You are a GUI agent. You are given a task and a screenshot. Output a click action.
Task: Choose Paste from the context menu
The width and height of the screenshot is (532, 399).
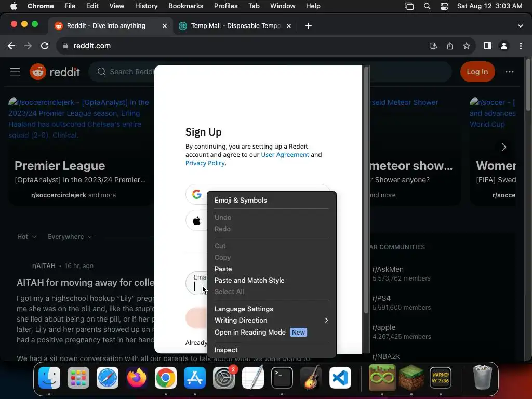click(271, 269)
